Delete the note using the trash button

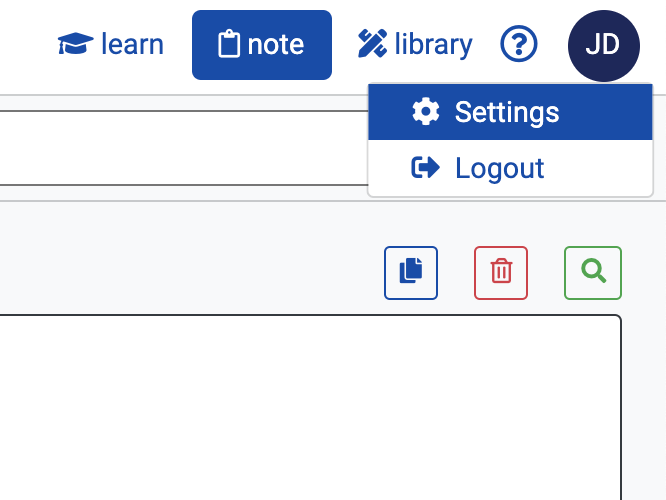point(501,273)
